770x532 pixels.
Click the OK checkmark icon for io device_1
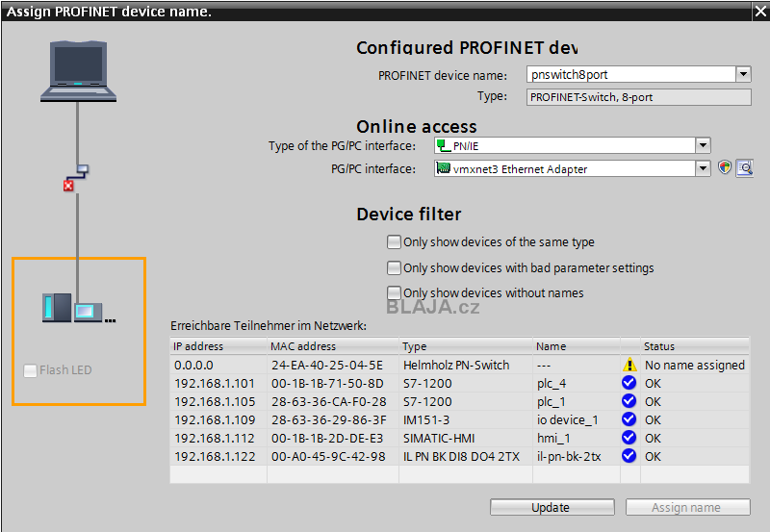pos(629,419)
